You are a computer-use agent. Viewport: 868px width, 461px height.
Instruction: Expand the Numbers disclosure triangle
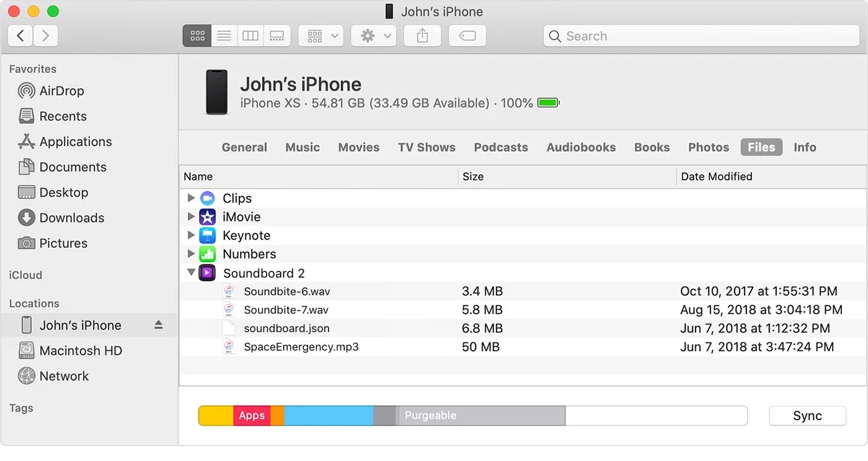tap(191, 254)
